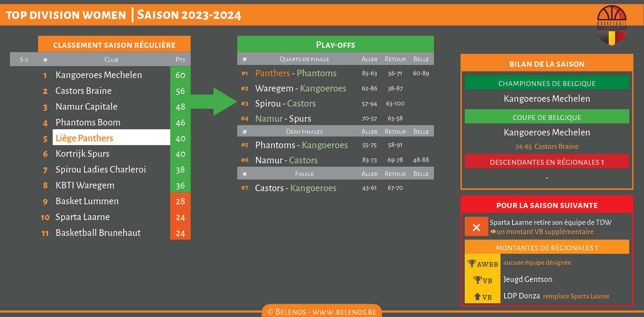Click the VB trophy icon next to Jeugd Gentson

pos(478,280)
